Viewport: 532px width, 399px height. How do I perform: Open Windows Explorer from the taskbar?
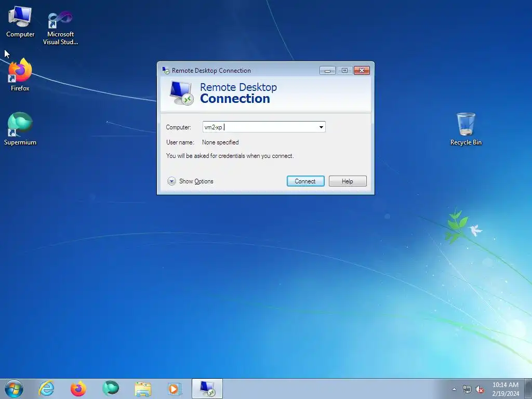click(143, 389)
